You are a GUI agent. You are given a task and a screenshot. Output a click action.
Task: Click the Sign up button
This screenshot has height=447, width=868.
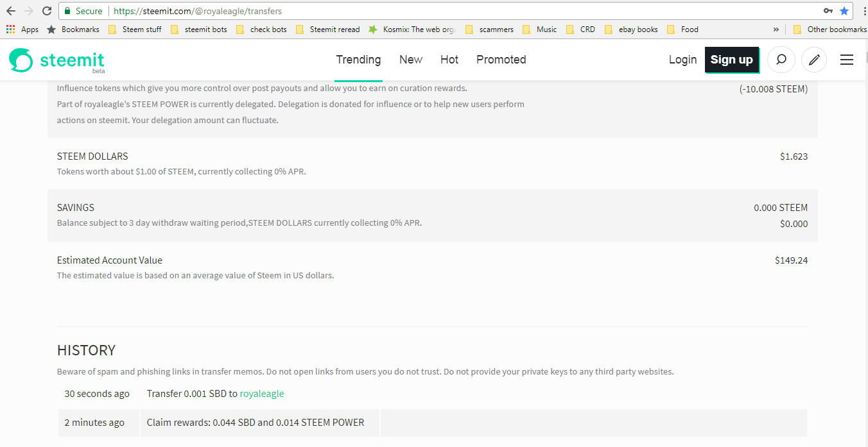coord(731,60)
